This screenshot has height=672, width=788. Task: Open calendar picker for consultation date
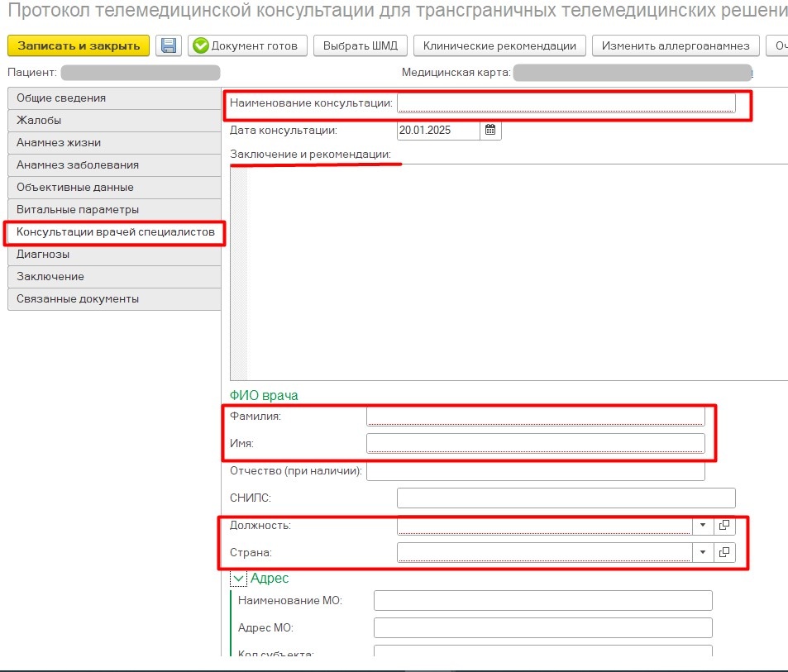490,131
